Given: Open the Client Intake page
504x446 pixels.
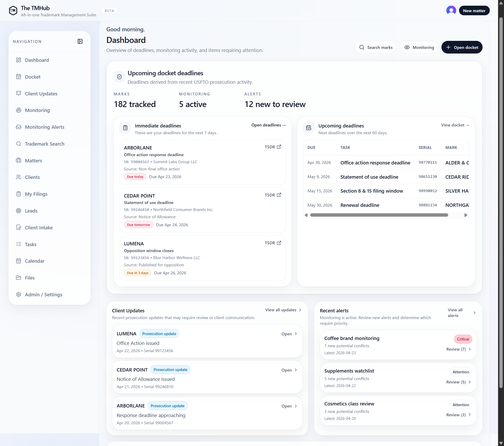Looking at the screenshot, I should click(38, 228).
